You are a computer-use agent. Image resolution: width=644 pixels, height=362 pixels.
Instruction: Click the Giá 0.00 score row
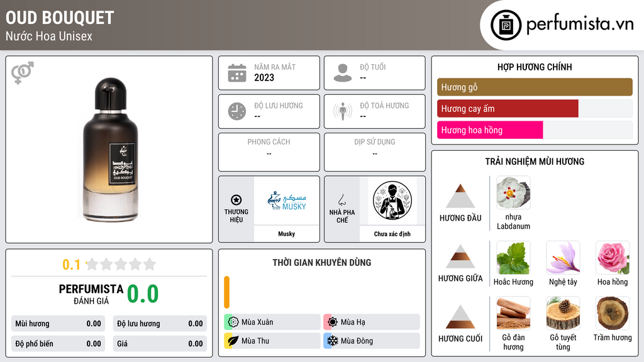(x=160, y=344)
